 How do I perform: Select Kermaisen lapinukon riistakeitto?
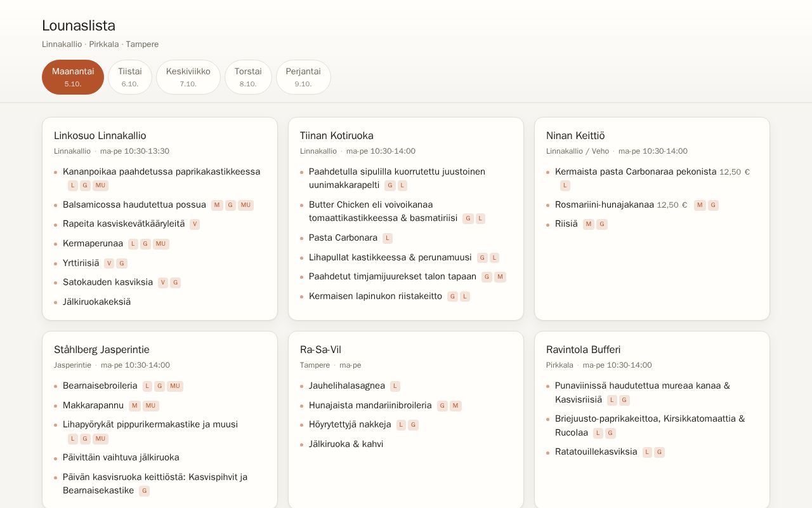coord(376,296)
